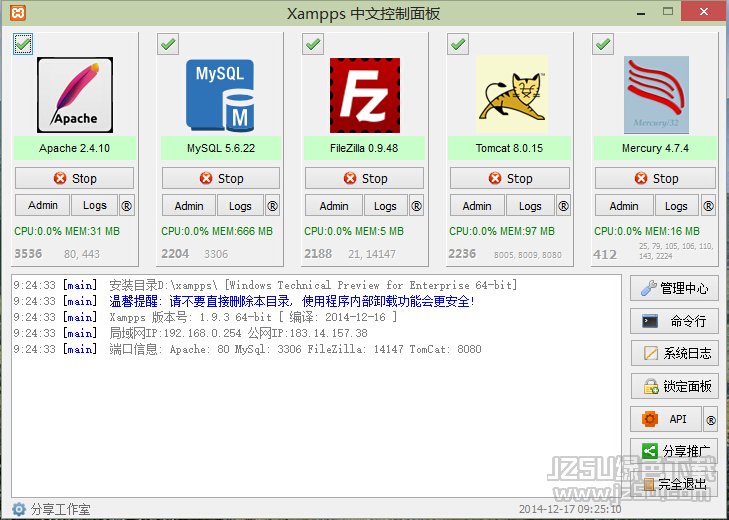Viewport: 729px width, 520px height.
Task: Click the 分享工作室 link
Action: 60,509
